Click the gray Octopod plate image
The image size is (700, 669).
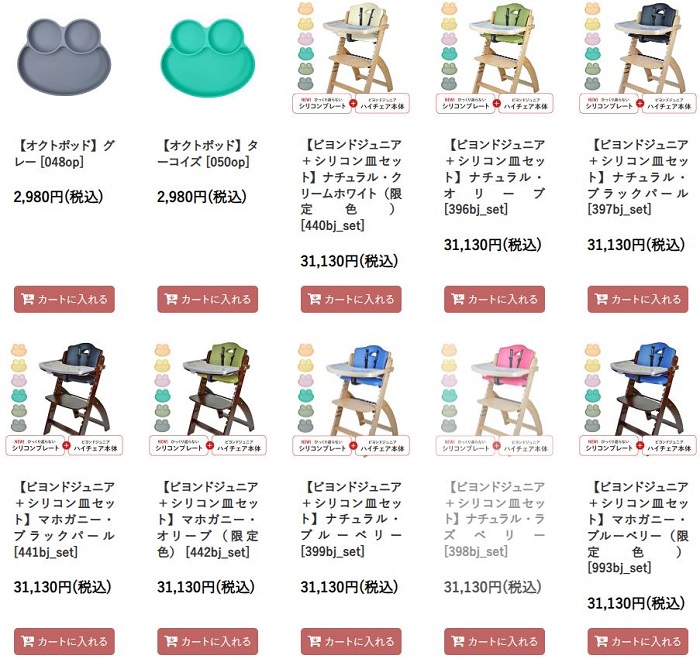(x=64, y=57)
